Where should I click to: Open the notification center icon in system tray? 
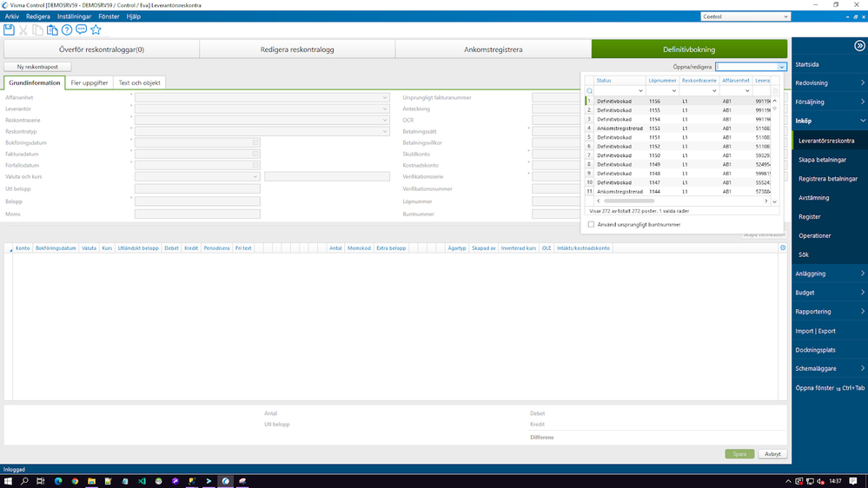[x=853, y=481]
